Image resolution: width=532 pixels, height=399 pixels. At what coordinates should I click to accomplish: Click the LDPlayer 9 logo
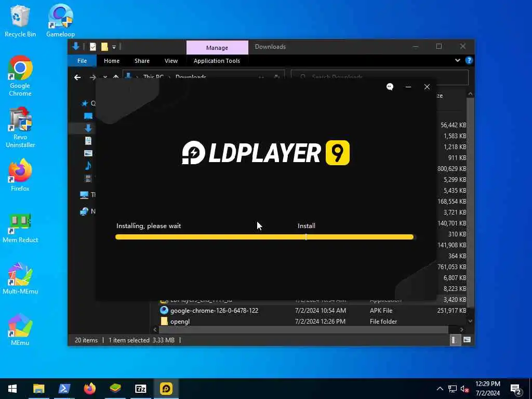(x=265, y=153)
